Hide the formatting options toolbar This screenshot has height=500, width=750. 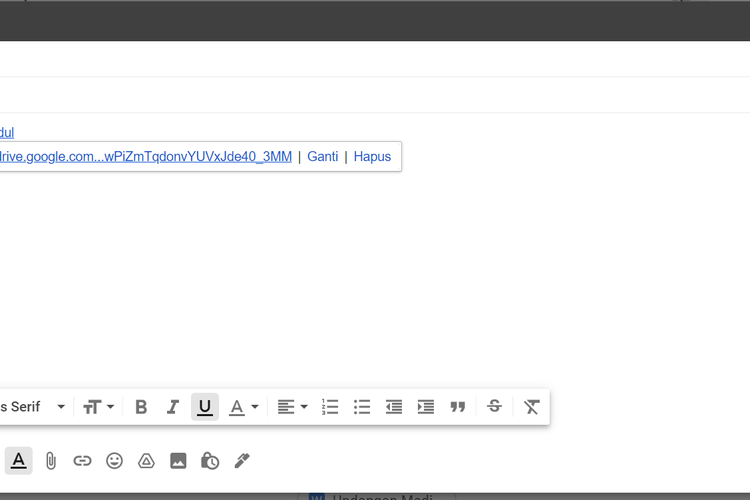(18, 461)
